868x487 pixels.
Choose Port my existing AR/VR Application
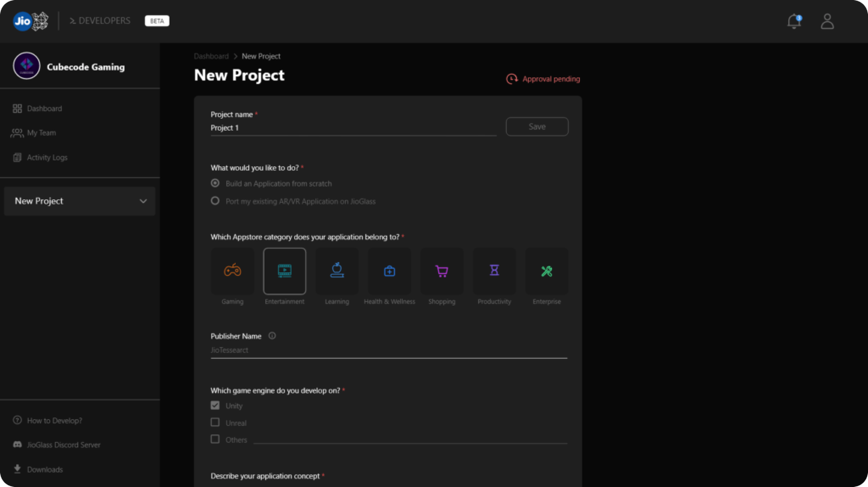(x=215, y=201)
